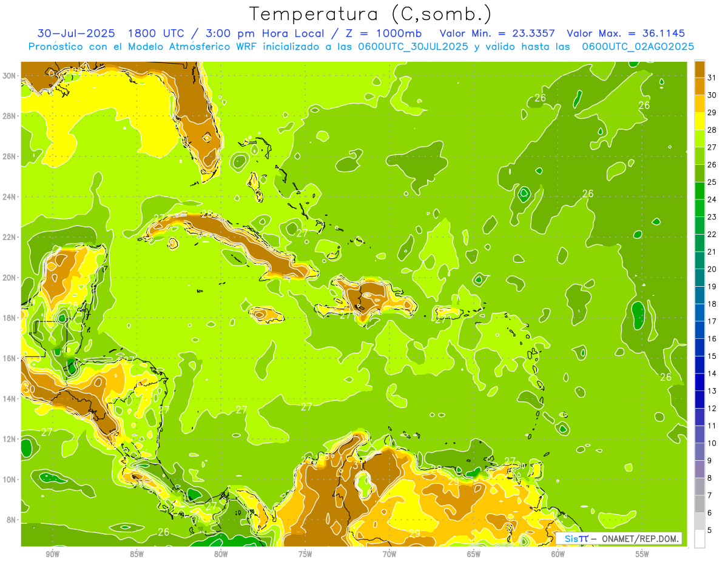Image resolution: width=728 pixels, height=562 pixels.
Task: Click the '90W' longitude axis label
Action: [x=53, y=555]
